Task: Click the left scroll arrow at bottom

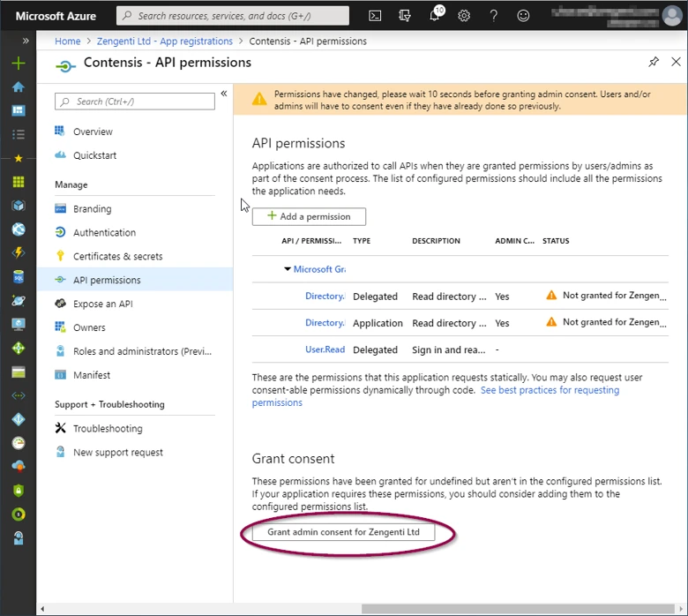Action: pos(42,609)
